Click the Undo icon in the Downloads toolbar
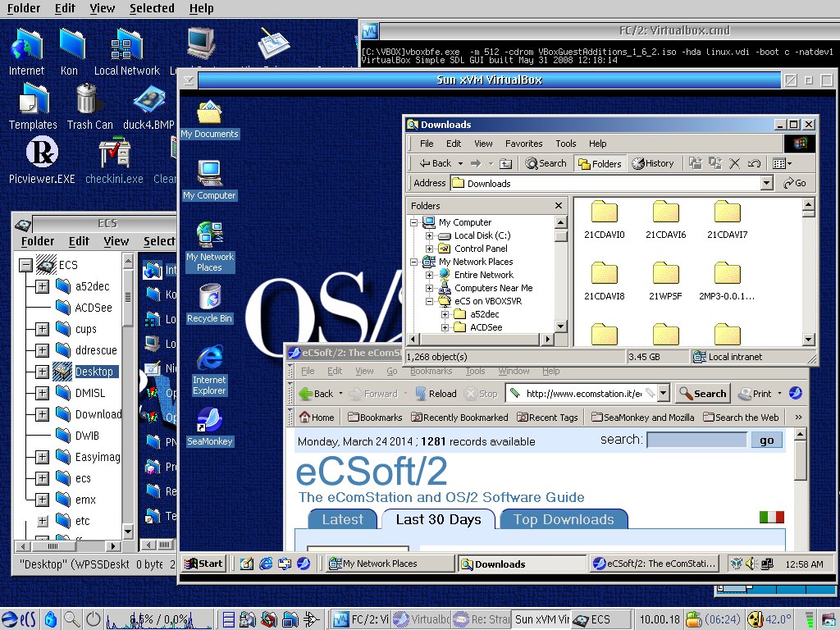 755,163
